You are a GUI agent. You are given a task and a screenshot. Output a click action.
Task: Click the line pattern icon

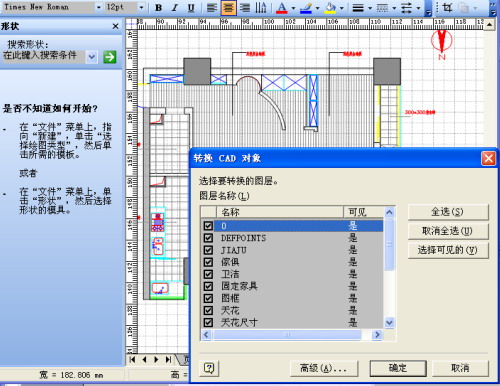[x=382, y=8]
